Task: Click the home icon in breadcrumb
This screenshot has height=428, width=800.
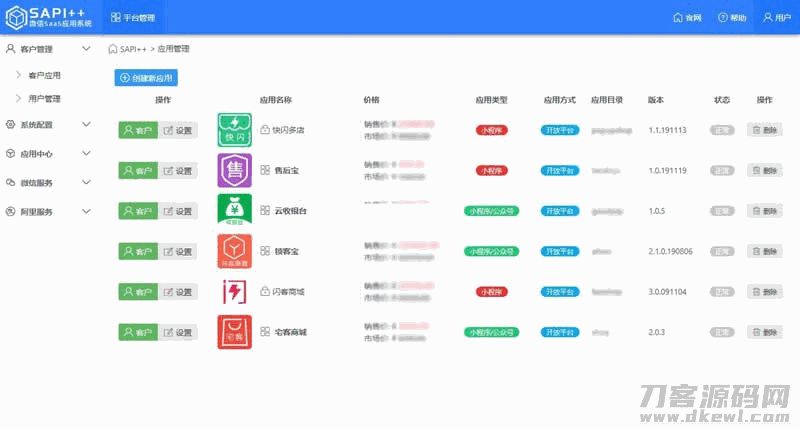Action: coord(112,48)
